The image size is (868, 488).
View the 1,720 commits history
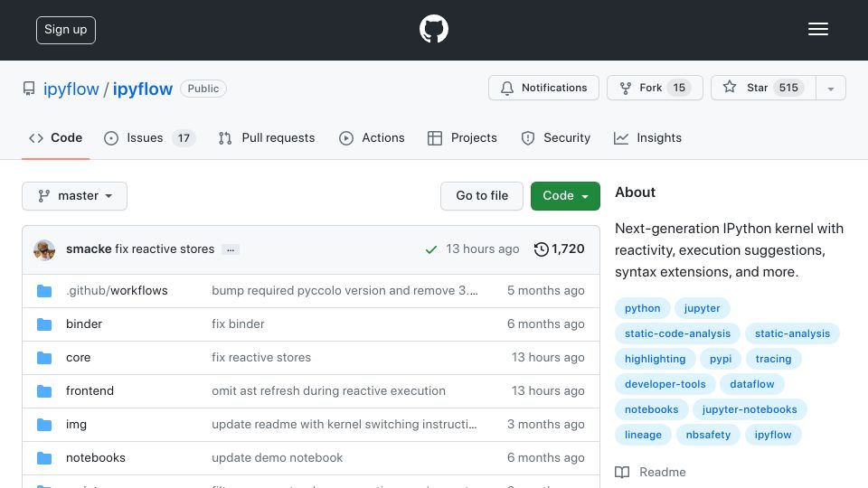click(x=559, y=249)
